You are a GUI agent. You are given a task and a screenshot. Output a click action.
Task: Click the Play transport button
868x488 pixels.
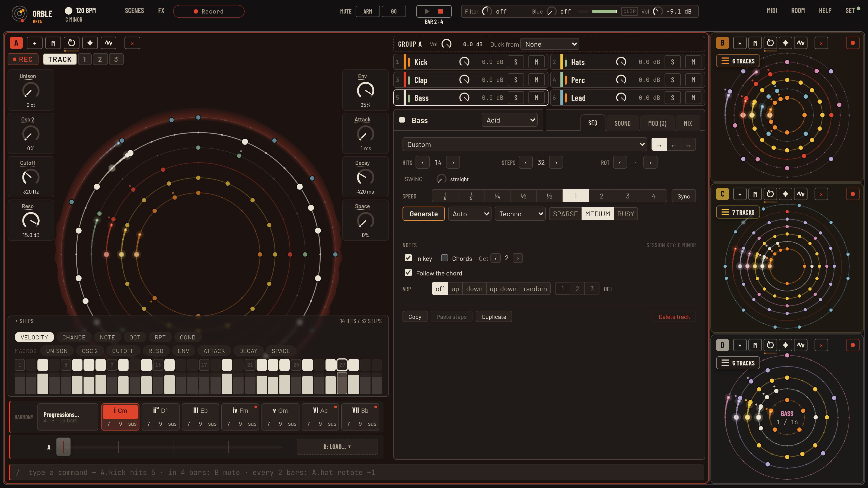[x=427, y=11]
